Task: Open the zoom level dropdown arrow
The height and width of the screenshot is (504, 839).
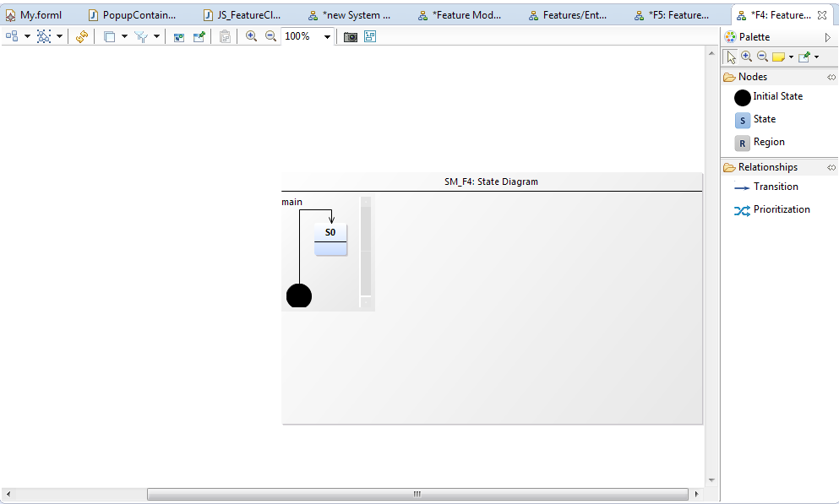Action: coord(328,37)
